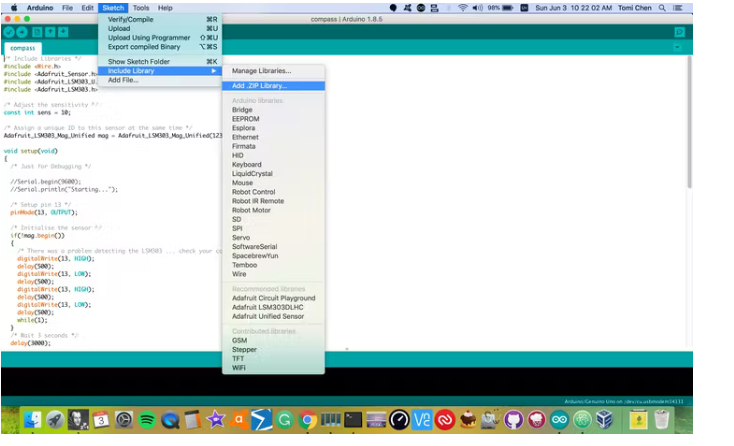Include the WiFi library
The height and width of the screenshot is (446, 734).
273,368
